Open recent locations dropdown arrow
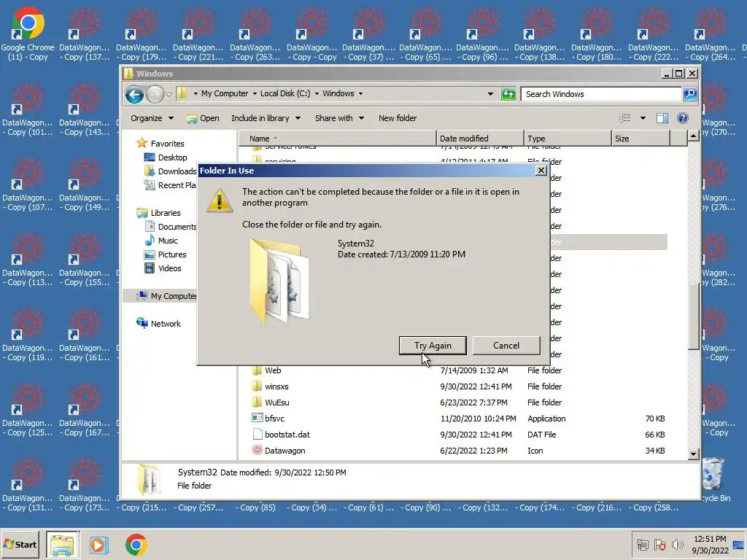 pos(169,94)
